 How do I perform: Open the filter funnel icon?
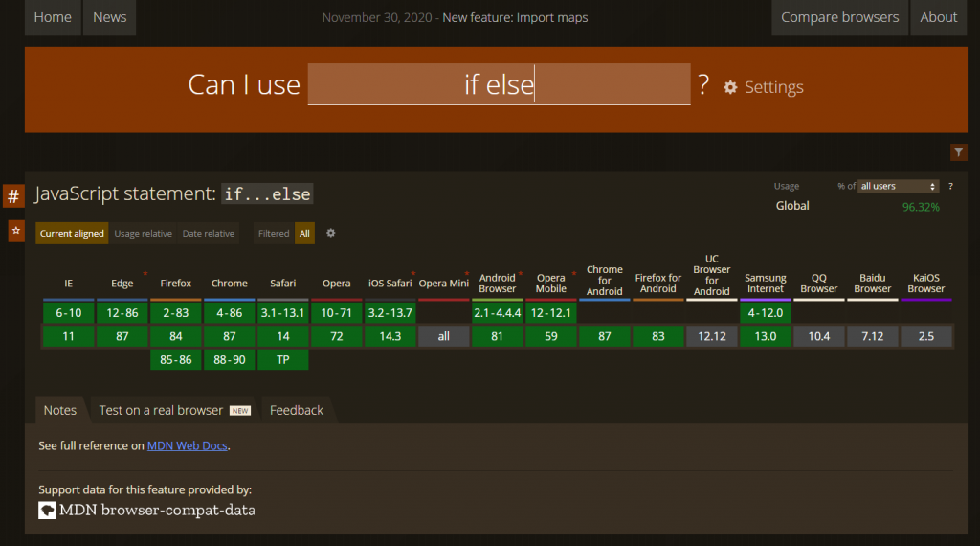coord(959,152)
